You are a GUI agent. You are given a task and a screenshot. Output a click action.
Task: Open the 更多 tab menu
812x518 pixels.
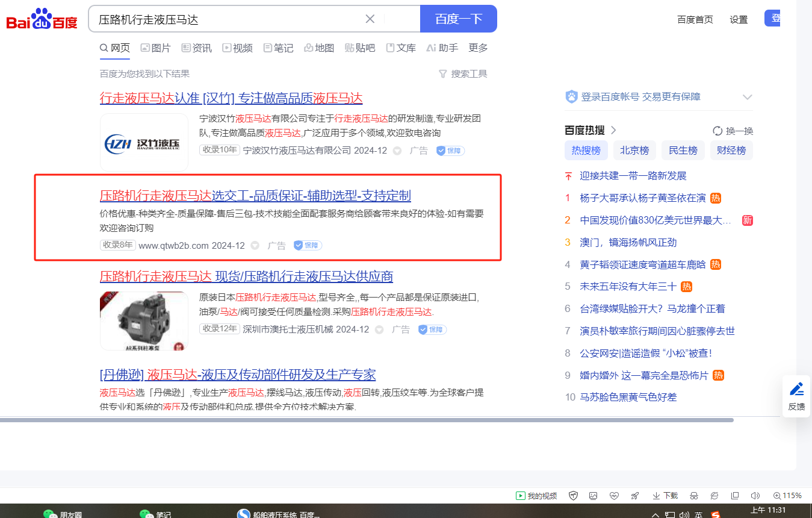479,48
